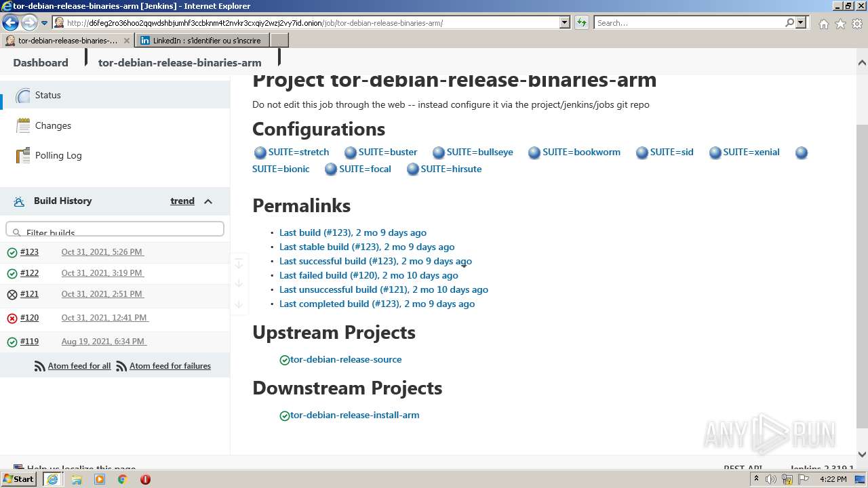Click success status icon of build #122
The height and width of the screenshot is (488, 868).
pyautogui.click(x=12, y=274)
